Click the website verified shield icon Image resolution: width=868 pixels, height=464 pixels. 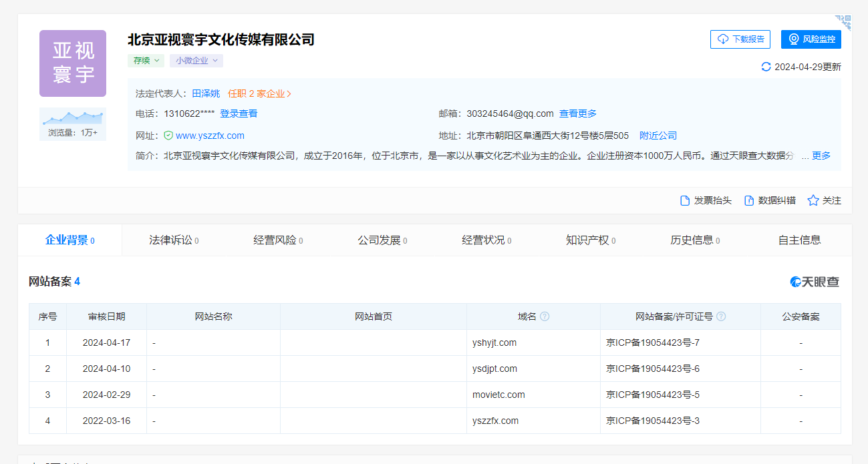(x=168, y=136)
